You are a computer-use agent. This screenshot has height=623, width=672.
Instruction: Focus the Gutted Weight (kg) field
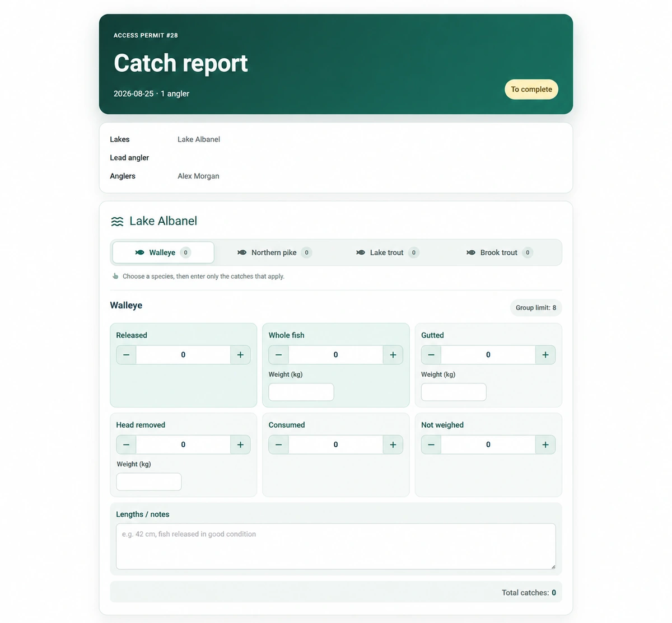pos(454,392)
